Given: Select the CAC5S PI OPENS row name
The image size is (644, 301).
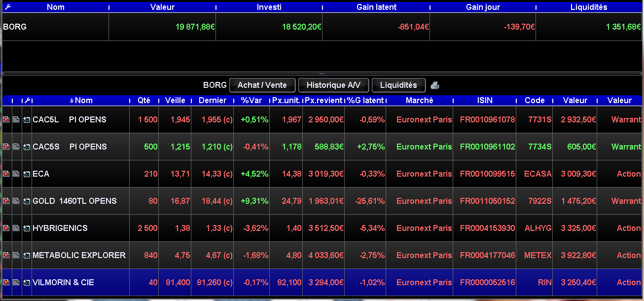Looking at the screenshot, I should (x=70, y=147).
